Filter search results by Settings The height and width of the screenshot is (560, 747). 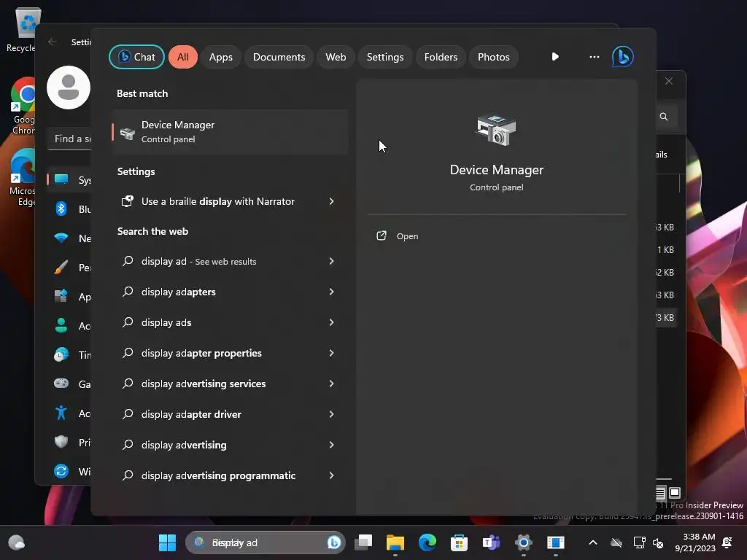click(385, 57)
